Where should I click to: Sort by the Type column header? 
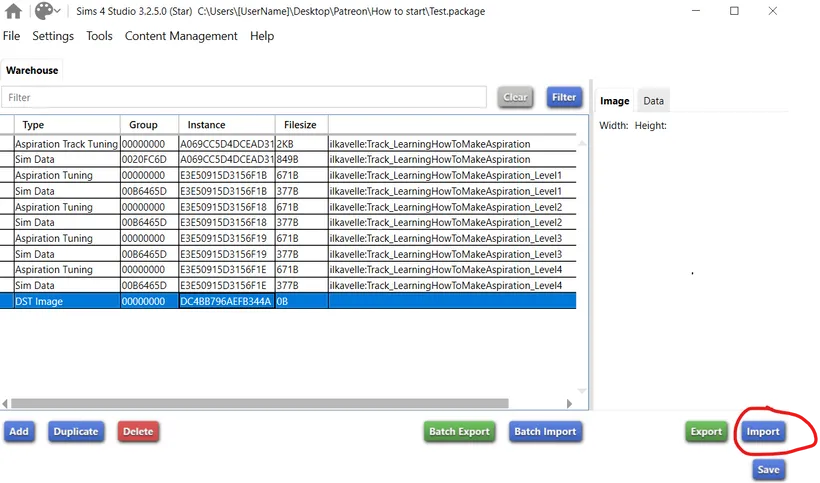(x=67, y=125)
